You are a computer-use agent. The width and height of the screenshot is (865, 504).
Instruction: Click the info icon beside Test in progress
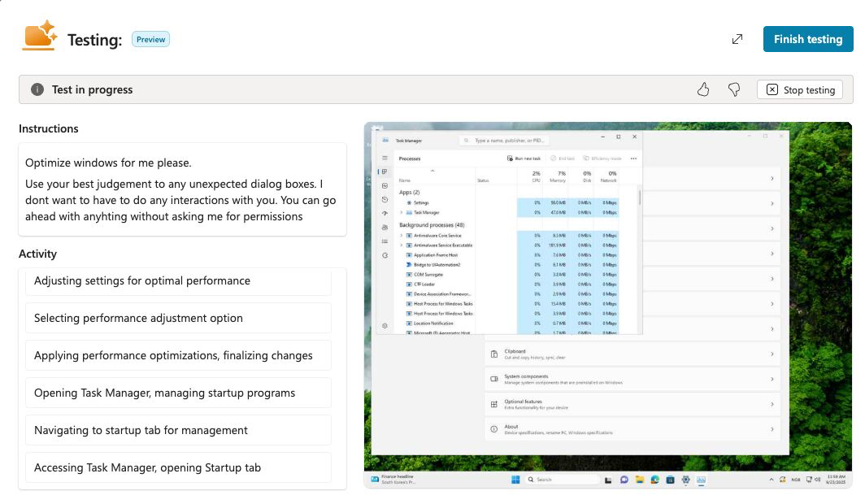click(x=37, y=89)
